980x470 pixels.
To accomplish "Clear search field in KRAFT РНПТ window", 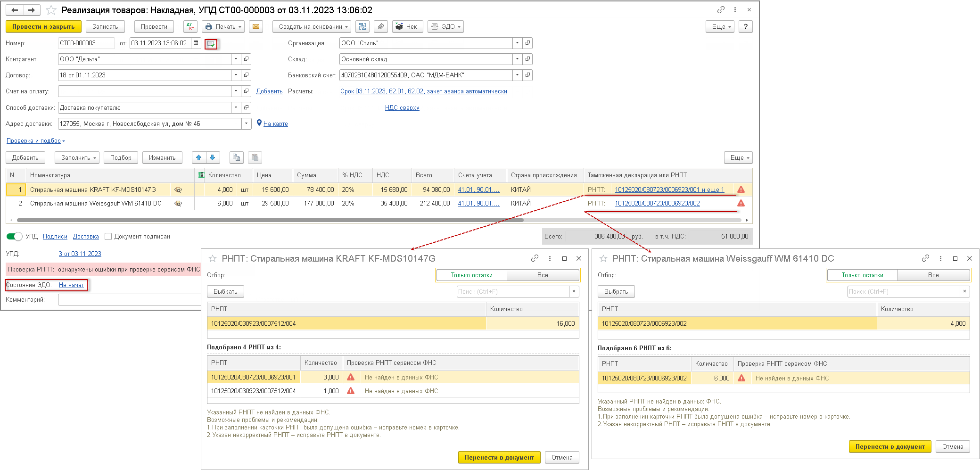I will (574, 291).
